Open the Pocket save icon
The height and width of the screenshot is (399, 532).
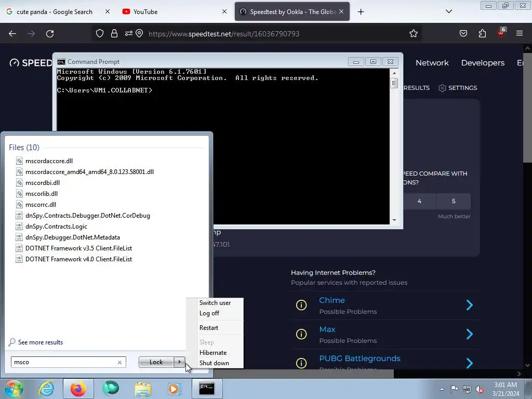[463, 33]
